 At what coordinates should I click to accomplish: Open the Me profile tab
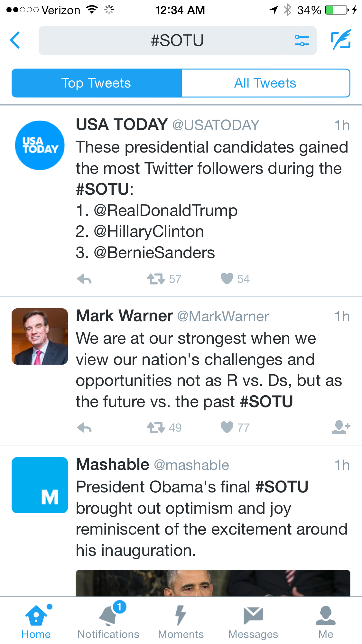pyautogui.click(x=326, y=621)
